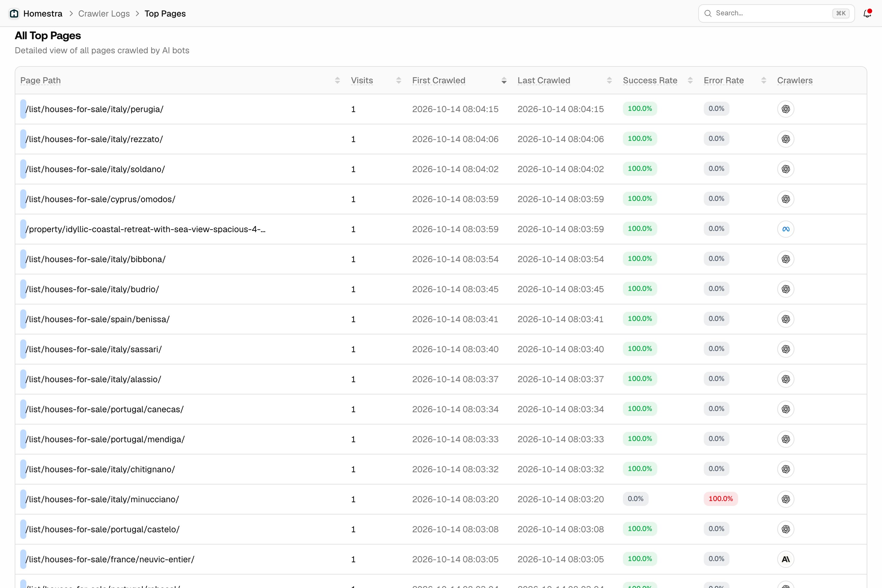Sort by Visits arrows
Screen dimensions: 882x588
[399, 81]
